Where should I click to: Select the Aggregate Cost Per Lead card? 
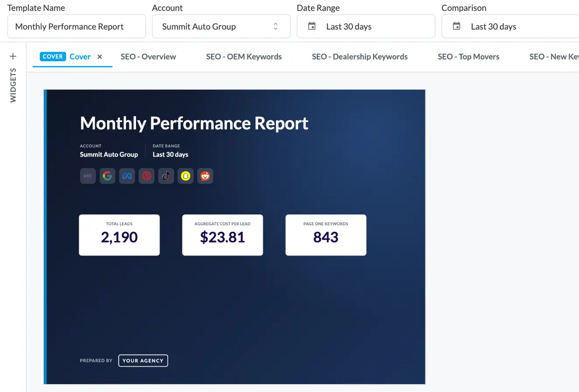point(223,235)
